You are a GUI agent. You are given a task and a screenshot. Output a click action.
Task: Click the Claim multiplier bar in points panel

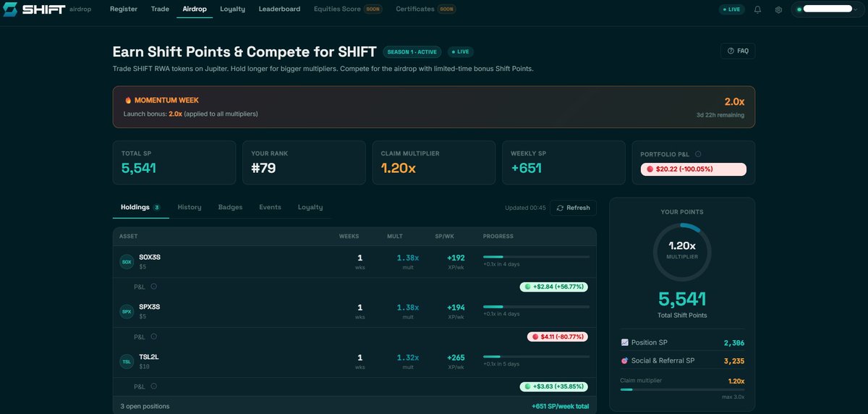coord(682,389)
